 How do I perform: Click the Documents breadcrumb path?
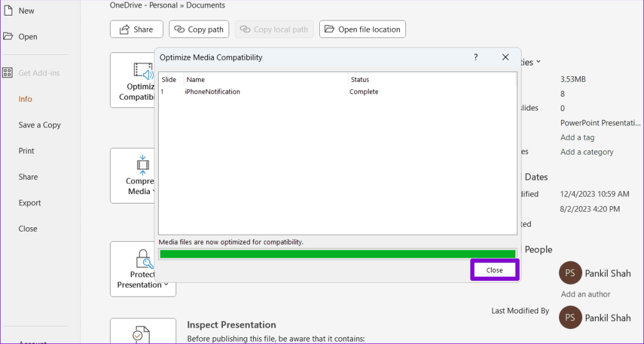point(206,6)
